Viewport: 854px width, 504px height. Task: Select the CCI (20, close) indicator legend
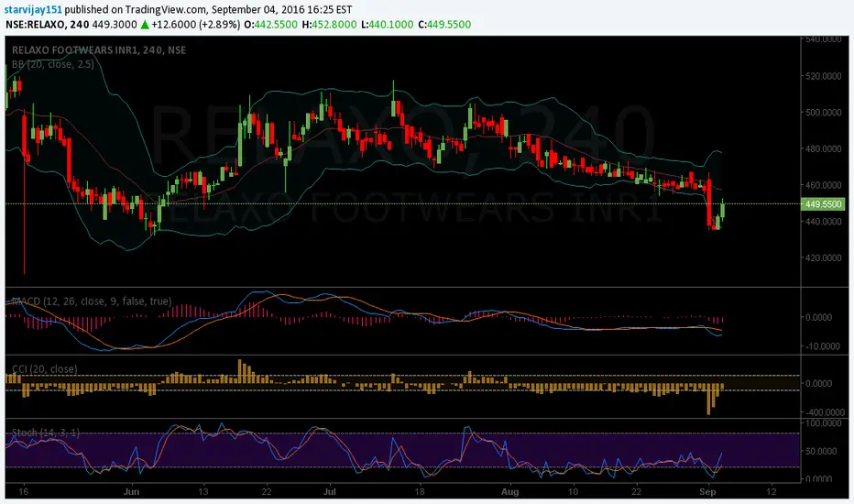pos(45,369)
